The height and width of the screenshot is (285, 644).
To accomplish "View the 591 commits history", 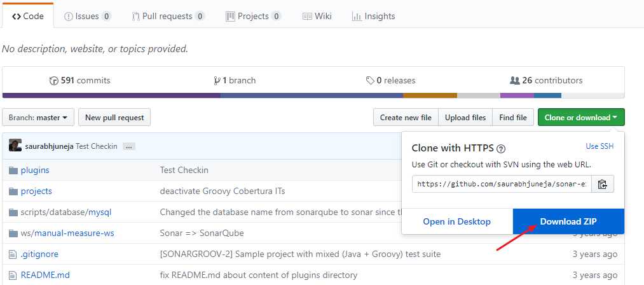I will 80,81.
